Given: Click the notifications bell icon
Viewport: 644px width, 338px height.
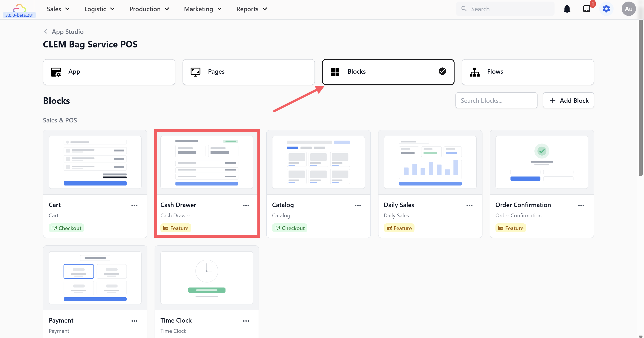Looking at the screenshot, I should [x=567, y=9].
